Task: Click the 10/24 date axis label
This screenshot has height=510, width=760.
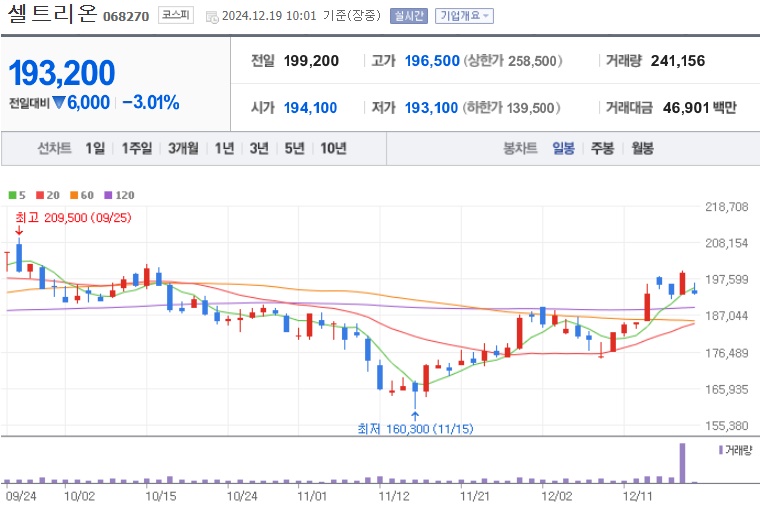Action: click(242, 496)
